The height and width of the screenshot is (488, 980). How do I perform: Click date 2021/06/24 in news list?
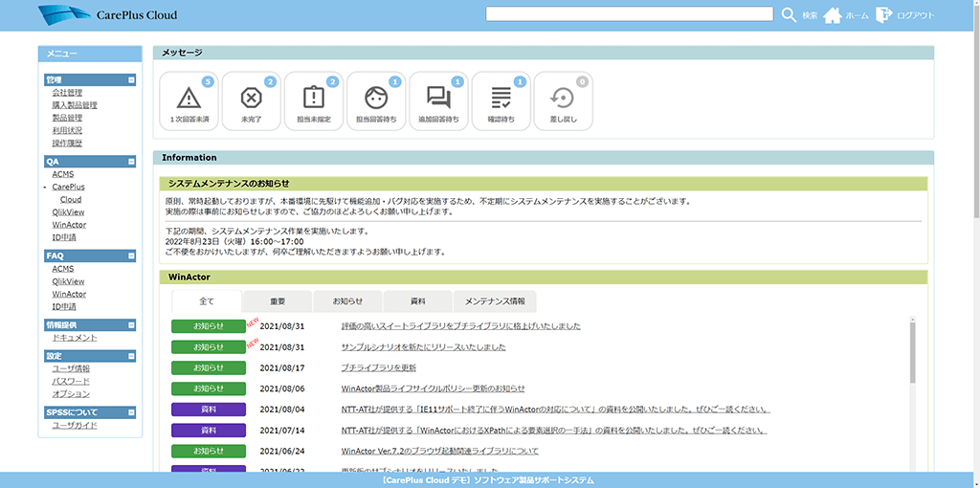point(282,451)
